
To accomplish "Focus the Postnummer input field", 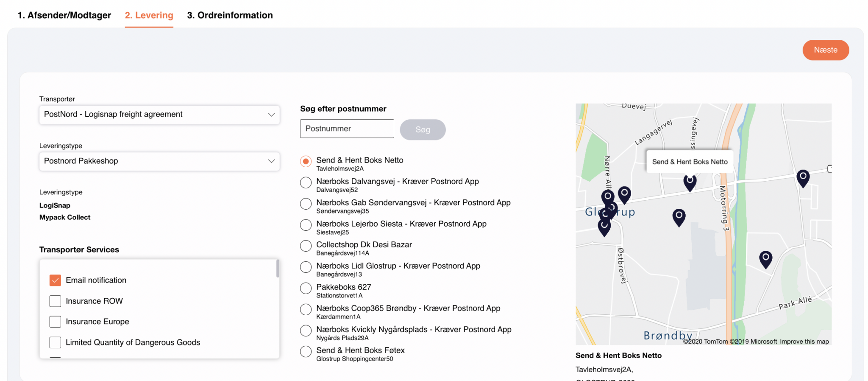I will tap(347, 129).
